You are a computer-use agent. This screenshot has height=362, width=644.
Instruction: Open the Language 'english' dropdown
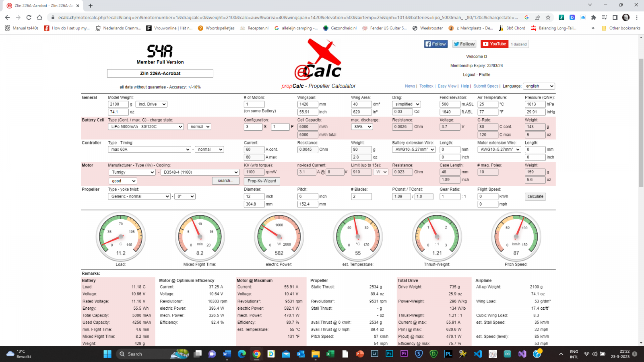(539, 86)
